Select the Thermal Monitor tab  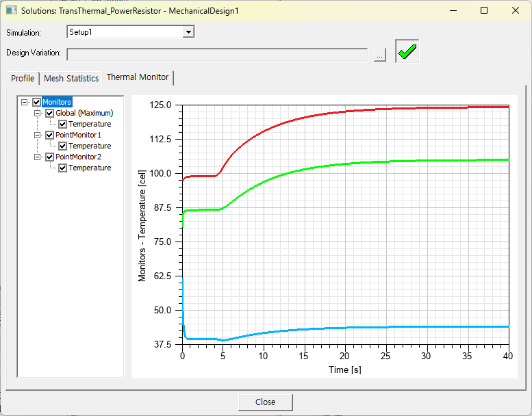[x=138, y=77]
